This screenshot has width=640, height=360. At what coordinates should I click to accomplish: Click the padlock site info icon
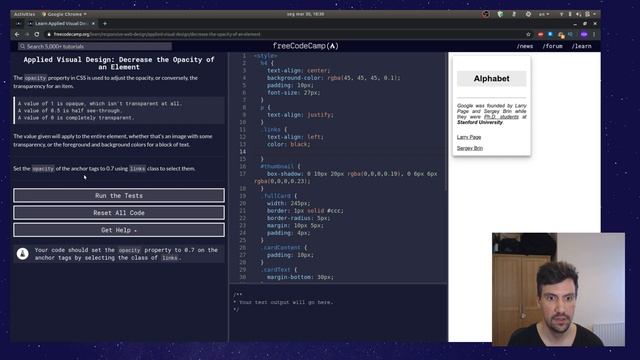(x=49, y=34)
